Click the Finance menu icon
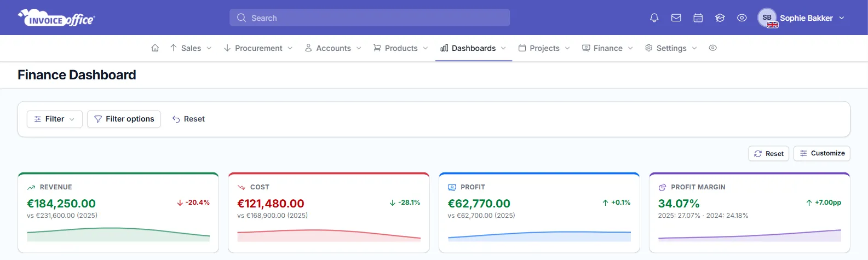The height and width of the screenshot is (260, 868). (x=586, y=48)
